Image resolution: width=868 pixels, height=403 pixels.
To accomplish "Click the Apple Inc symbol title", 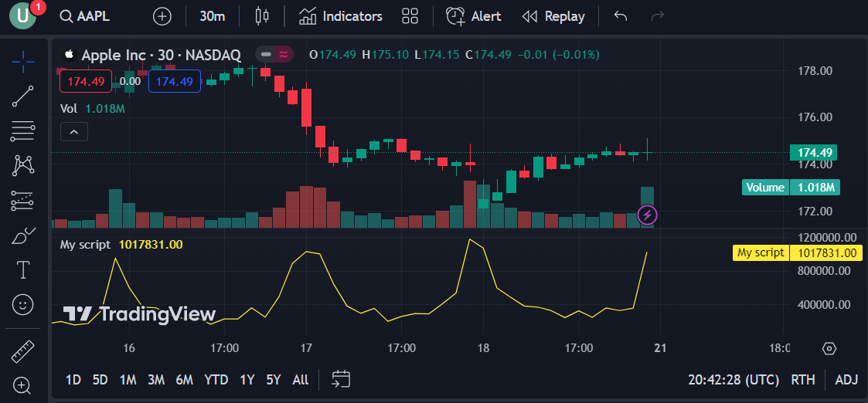I will point(161,54).
